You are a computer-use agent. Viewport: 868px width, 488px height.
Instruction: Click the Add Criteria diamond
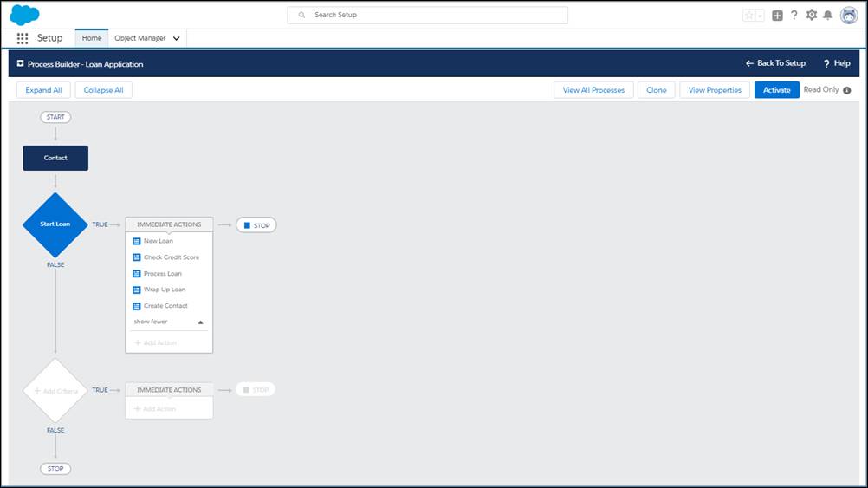55,391
